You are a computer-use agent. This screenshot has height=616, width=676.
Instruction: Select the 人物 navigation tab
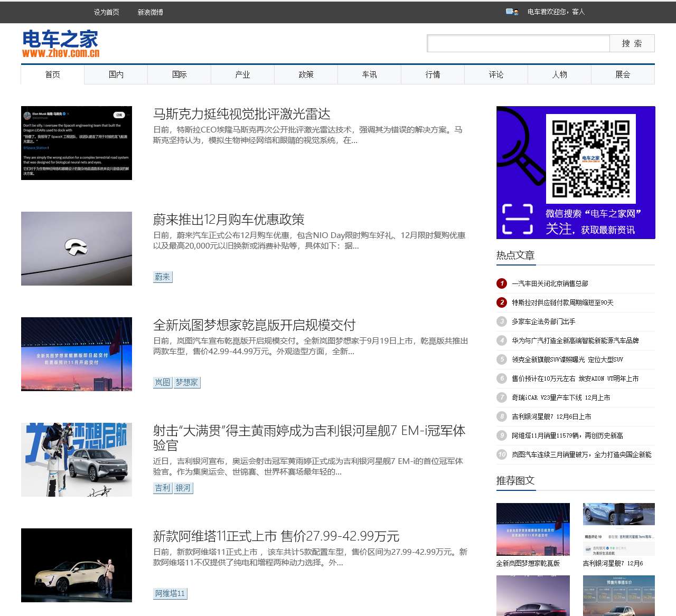pos(560,74)
